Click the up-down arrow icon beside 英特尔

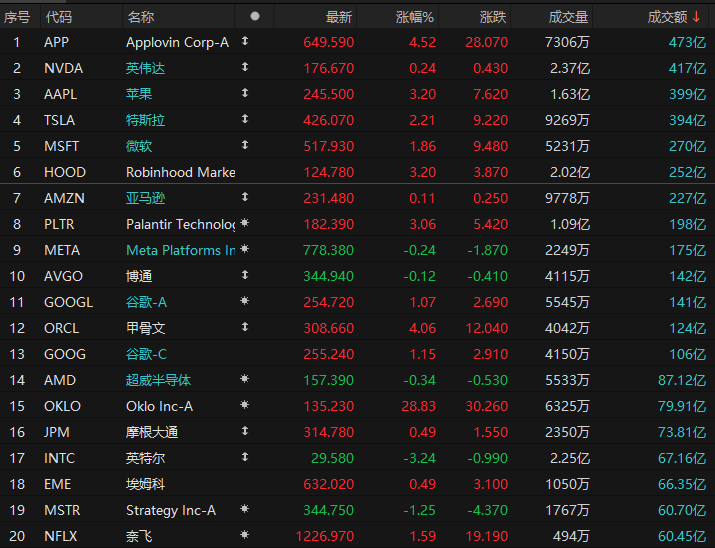click(245, 457)
